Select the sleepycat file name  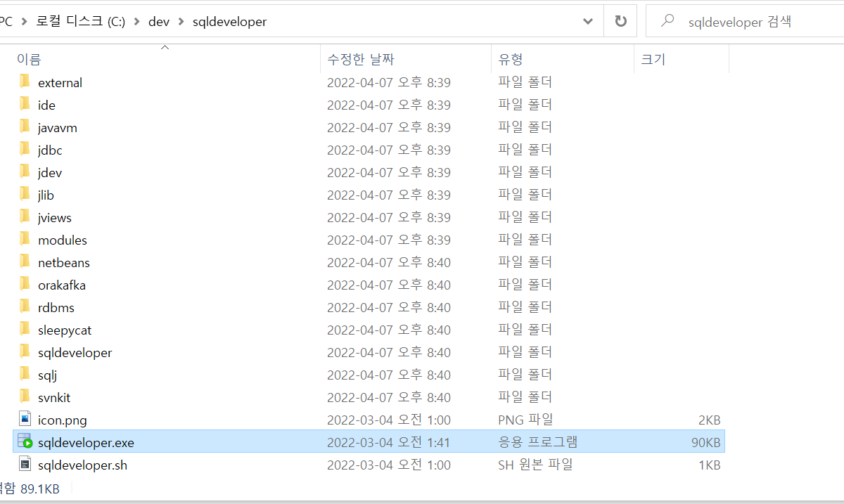click(x=65, y=330)
